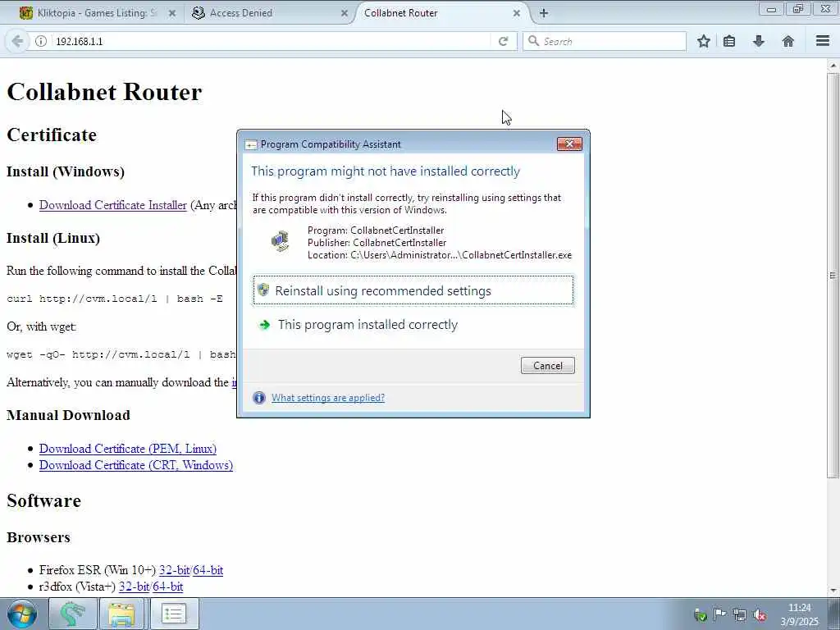Show bookmarks list icon
Screen dimensions: 840x630
coord(729,41)
